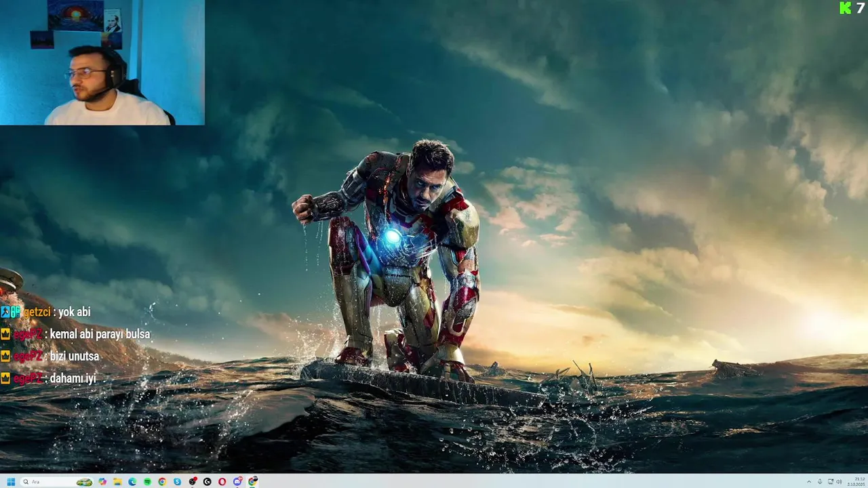Open Copilot from the taskbar
Screen dimensions: 868x488
coord(102,482)
